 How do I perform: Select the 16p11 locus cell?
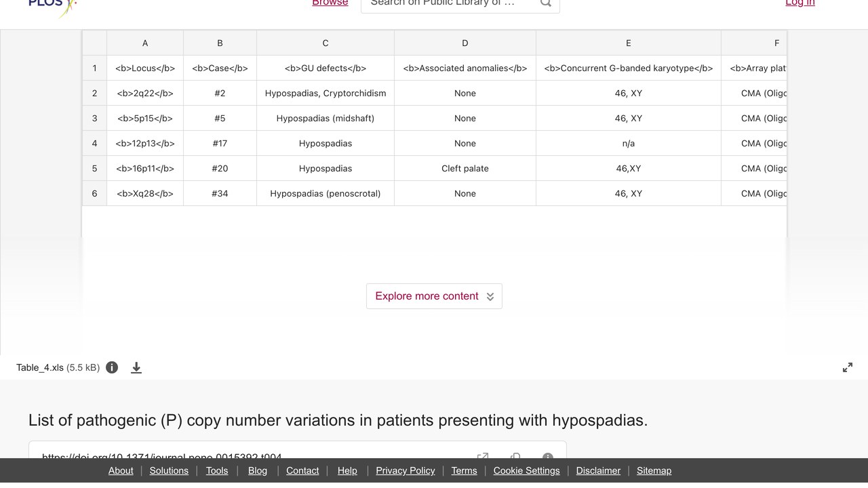tap(145, 168)
